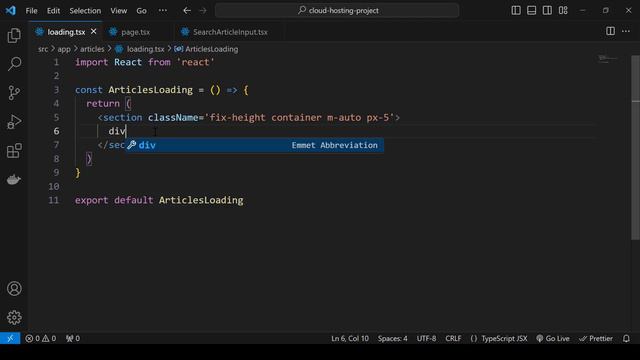640x360 pixels.
Task: Change indentation via Spaces: 4
Action: (393, 338)
